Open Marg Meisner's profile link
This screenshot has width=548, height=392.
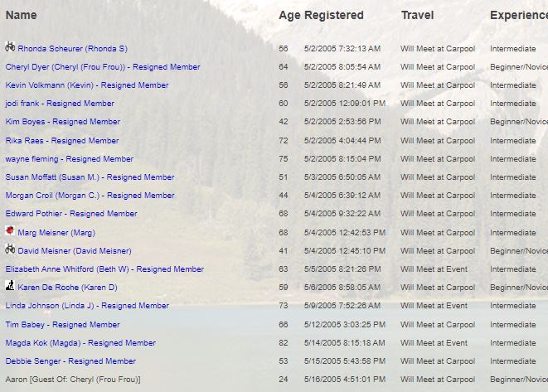click(68, 233)
